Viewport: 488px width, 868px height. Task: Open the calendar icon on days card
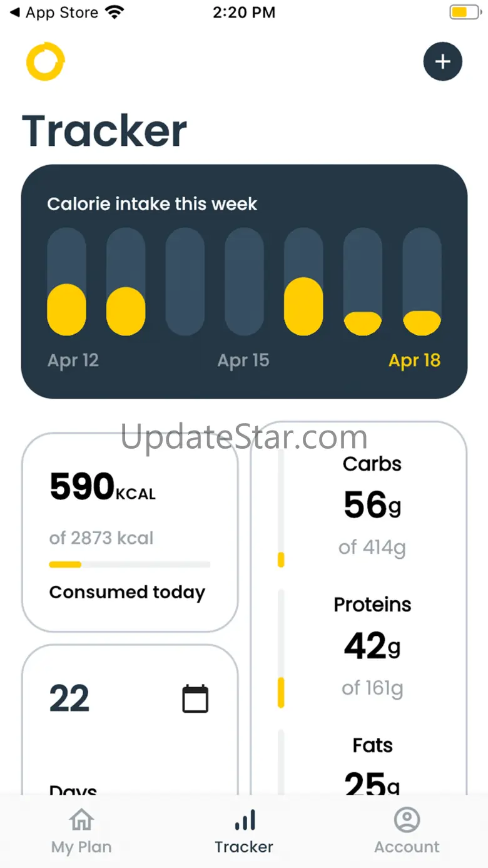[195, 699]
